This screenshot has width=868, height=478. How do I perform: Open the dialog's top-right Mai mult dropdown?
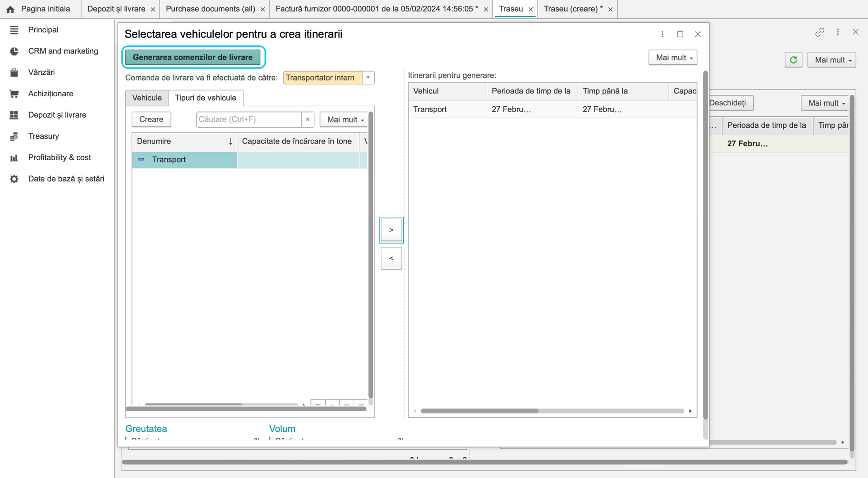673,58
